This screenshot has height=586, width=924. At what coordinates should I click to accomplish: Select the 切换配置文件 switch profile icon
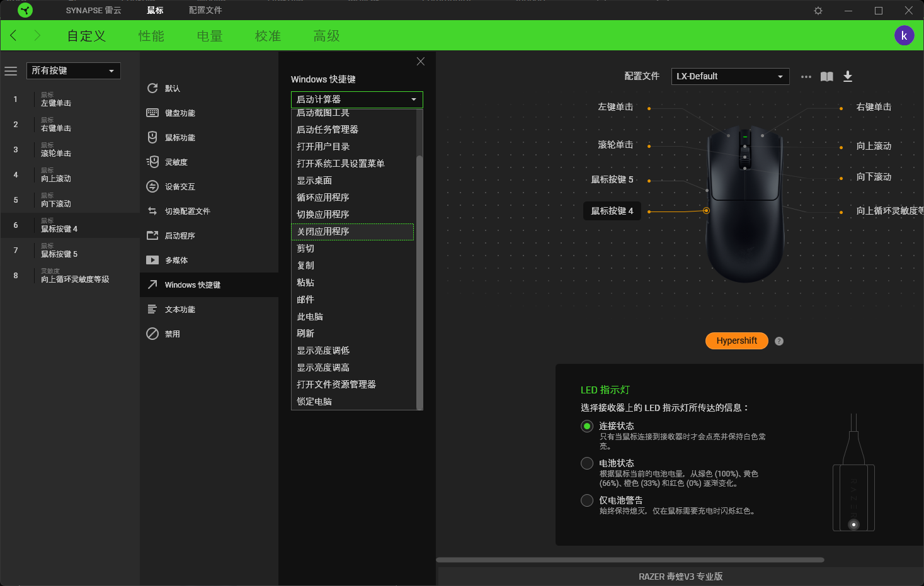tap(152, 211)
